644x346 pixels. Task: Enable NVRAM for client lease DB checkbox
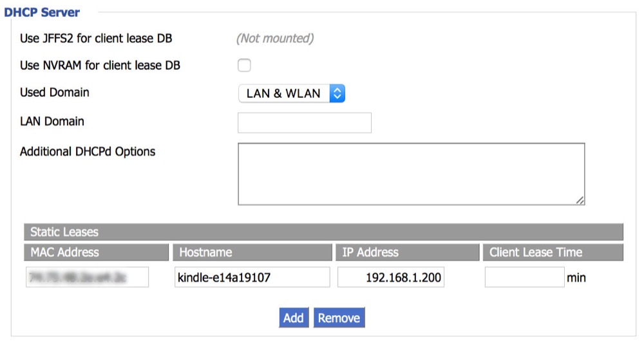pyautogui.click(x=244, y=65)
